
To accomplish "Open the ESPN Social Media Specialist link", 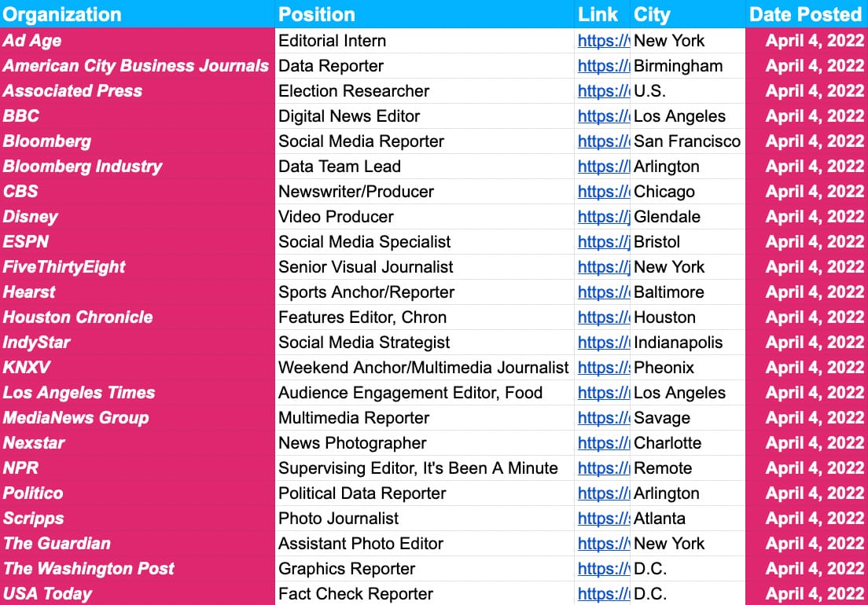I will pyautogui.click(x=603, y=242).
